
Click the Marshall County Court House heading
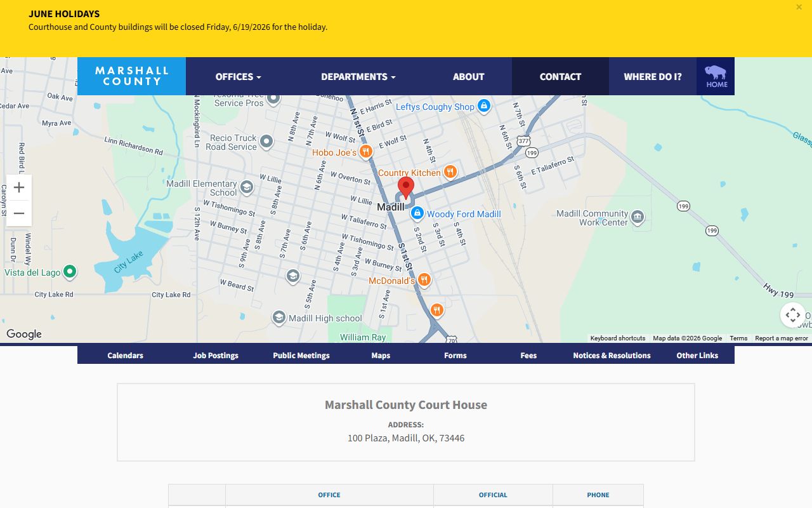(x=406, y=404)
